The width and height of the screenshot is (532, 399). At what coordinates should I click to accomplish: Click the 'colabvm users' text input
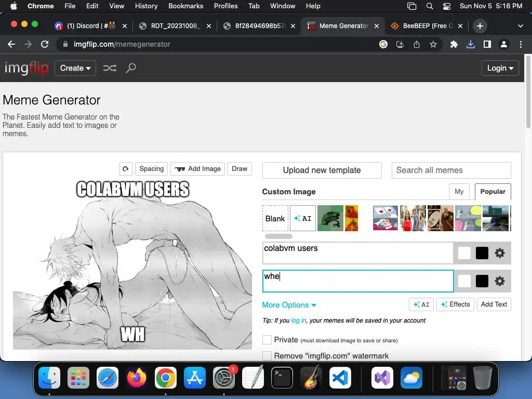pos(358,253)
